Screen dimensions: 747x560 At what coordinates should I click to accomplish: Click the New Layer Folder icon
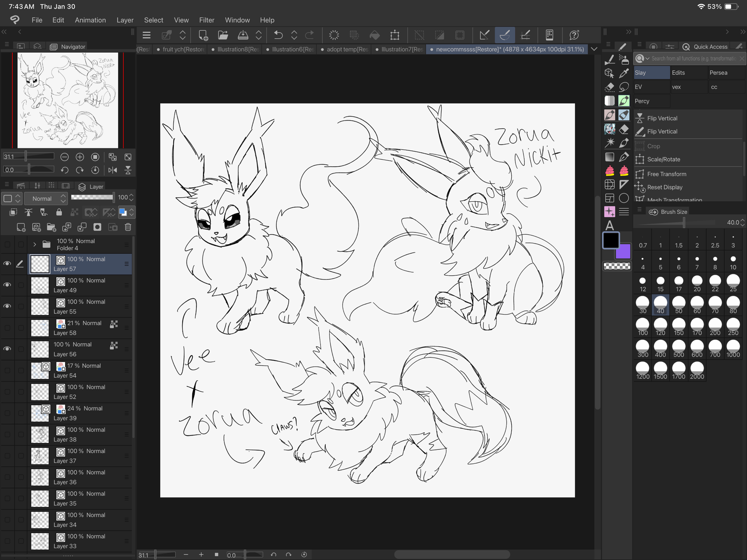[51, 227]
